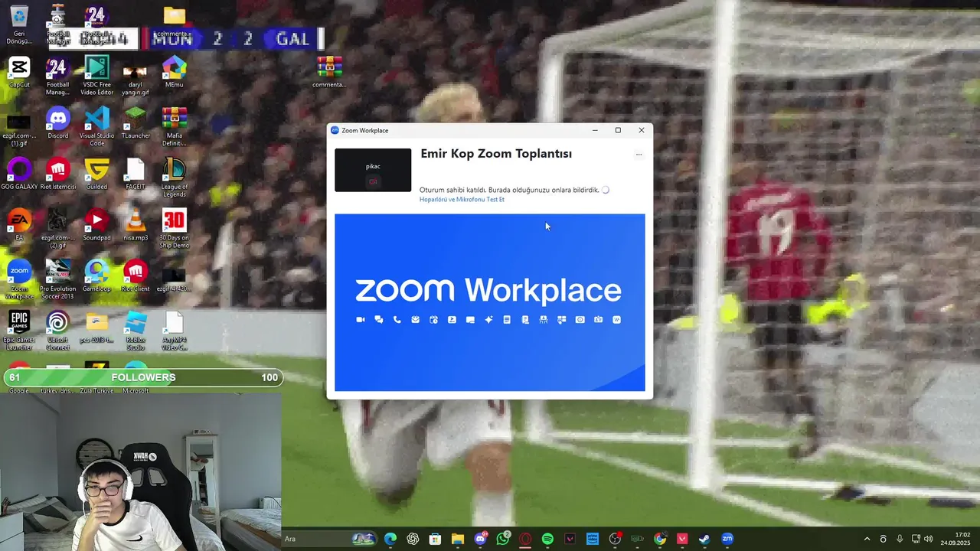Open VSDC Free Video Editor shortcut
The width and height of the screenshot is (980, 551).
(97, 76)
